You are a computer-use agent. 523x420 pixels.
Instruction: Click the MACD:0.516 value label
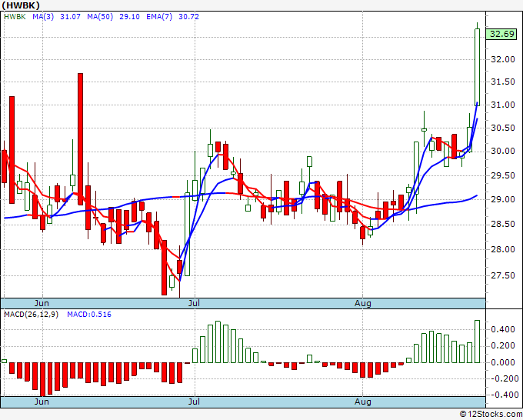click(x=89, y=315)
